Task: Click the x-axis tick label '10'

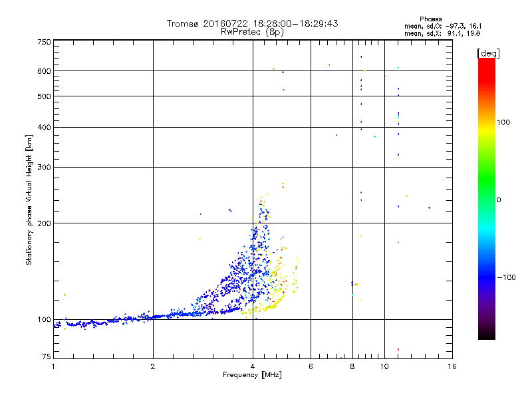Action: click(x=384, y=366)
